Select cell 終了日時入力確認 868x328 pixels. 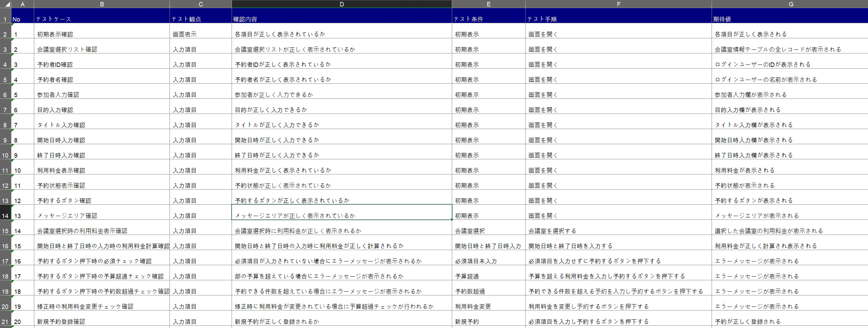102,152
